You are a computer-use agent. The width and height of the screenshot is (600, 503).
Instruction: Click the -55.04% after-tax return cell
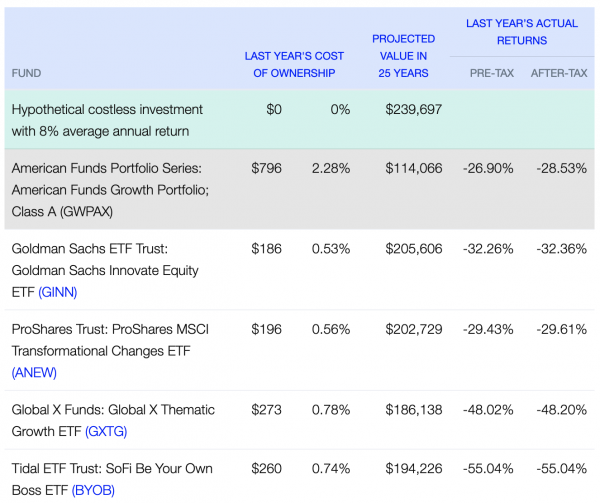[x=561, y=469]
